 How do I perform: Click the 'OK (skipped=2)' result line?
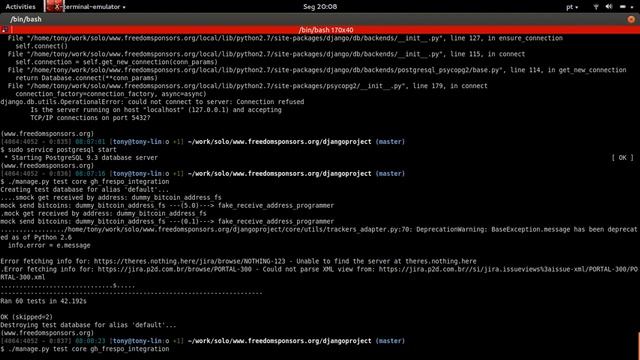click(27, 317)
